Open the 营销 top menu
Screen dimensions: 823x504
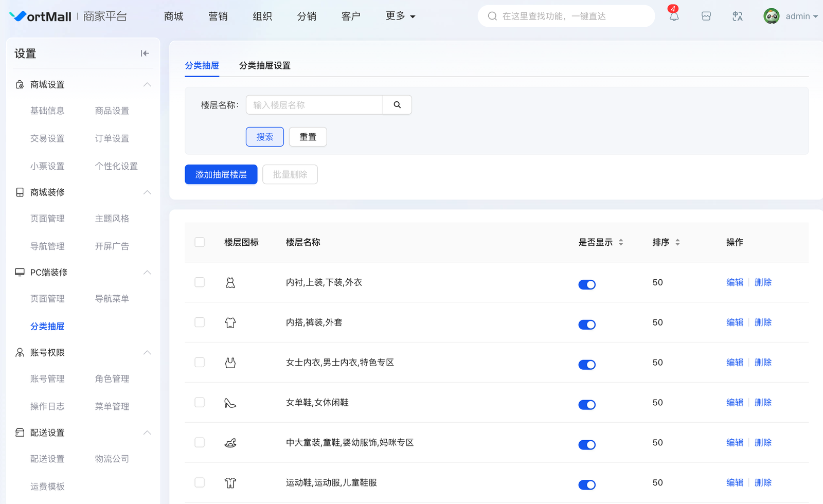coord(218,16)
